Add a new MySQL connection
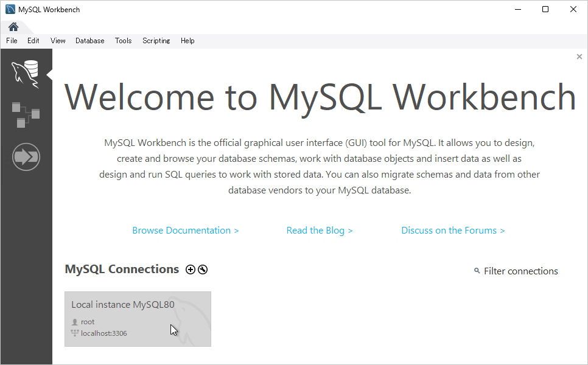 (x=191, y=269)
